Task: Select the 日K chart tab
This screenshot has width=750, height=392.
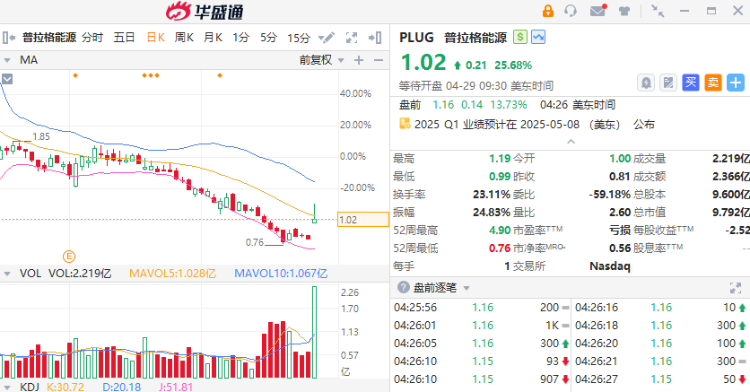Action: (x=155, y=37)
